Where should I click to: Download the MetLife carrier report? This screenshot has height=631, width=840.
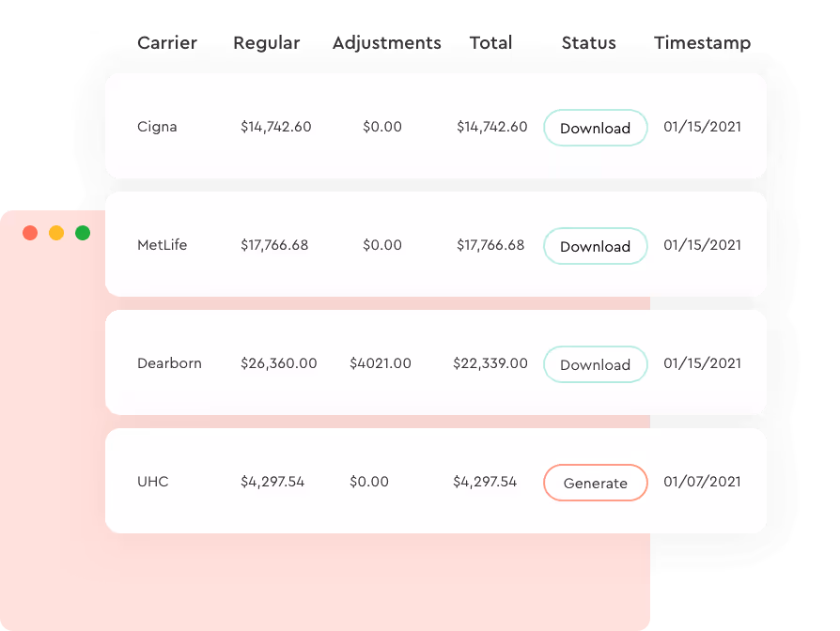coord(595,246)
